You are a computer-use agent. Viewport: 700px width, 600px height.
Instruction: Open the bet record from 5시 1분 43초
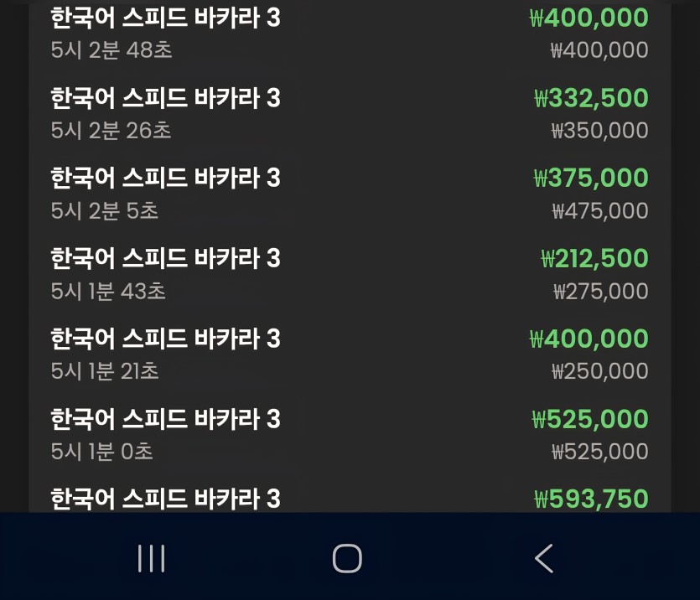(x=350, y=274)
